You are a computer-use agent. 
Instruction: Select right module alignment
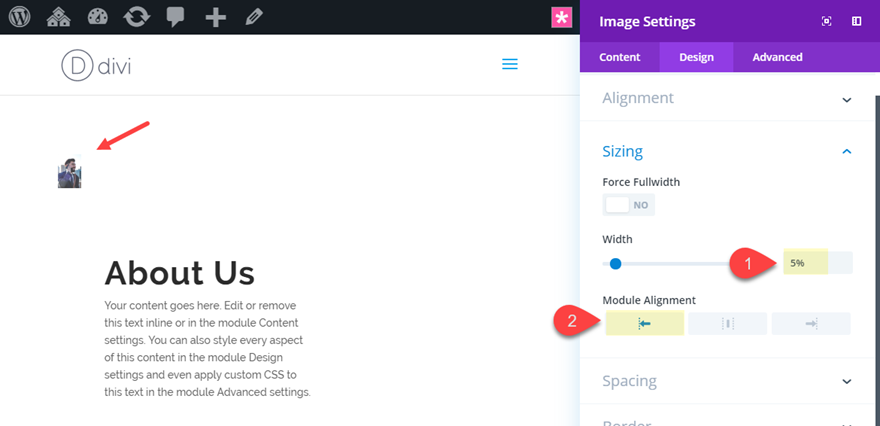point(811,323)
